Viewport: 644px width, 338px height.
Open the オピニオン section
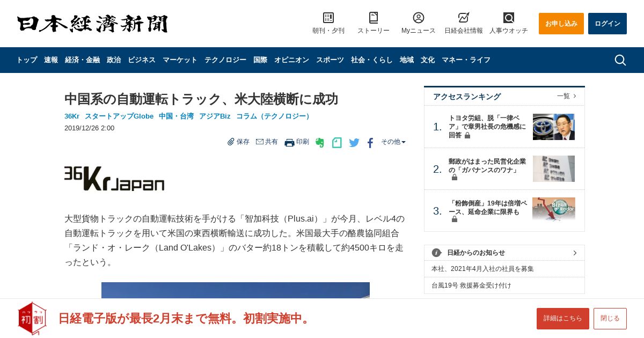click(x=291, y=60)
